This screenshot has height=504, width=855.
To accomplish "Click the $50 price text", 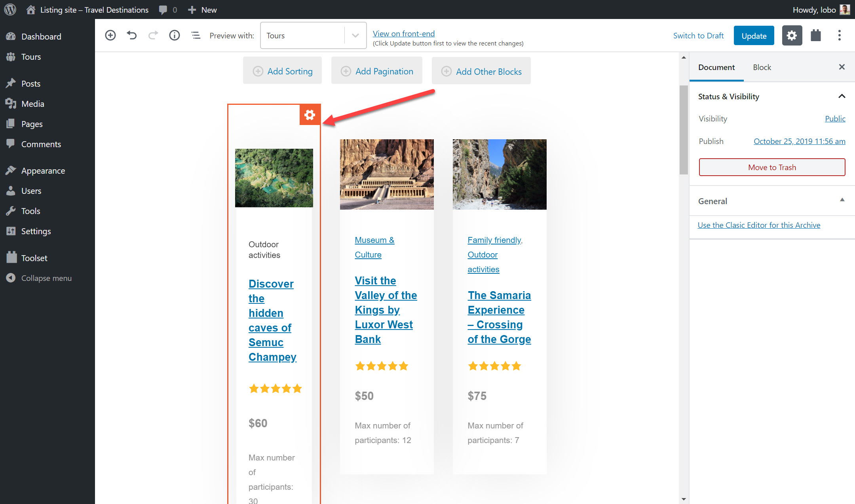I will 364,396.
